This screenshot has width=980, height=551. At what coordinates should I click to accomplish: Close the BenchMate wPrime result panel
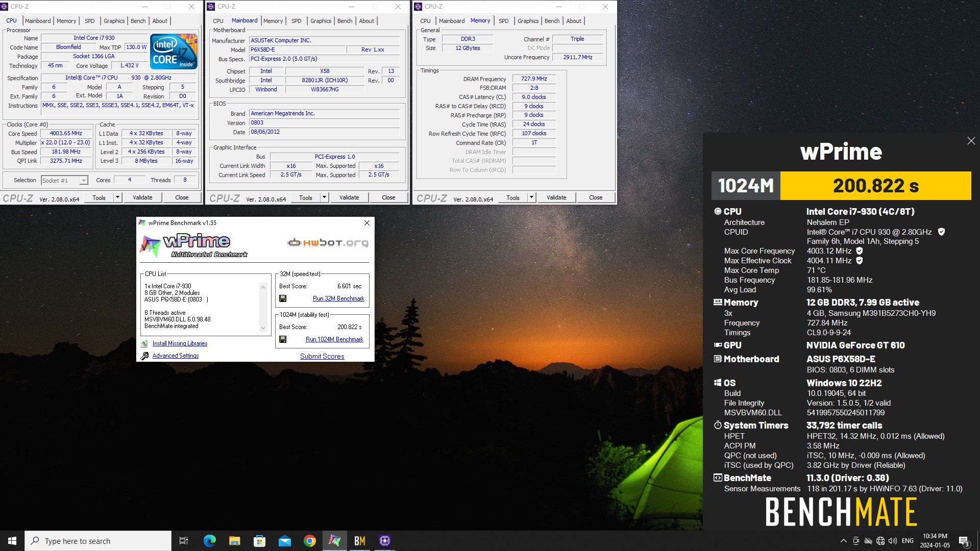click(971, 141)
